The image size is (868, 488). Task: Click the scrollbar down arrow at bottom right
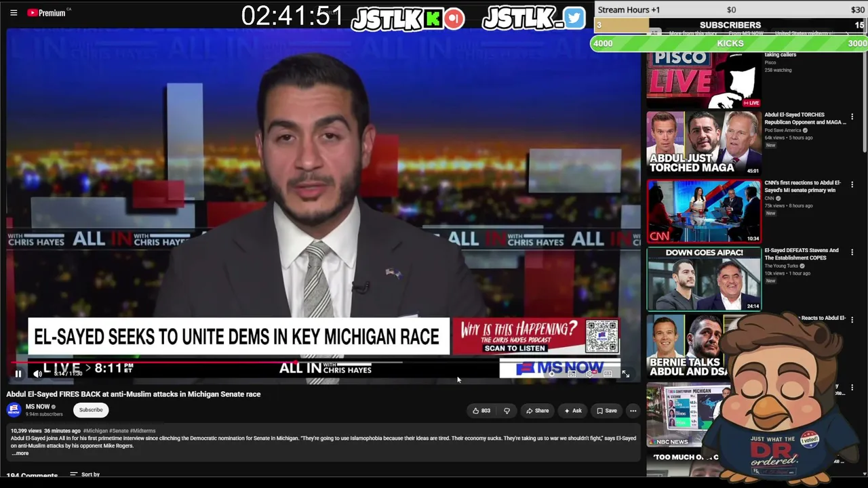[865, 473]
